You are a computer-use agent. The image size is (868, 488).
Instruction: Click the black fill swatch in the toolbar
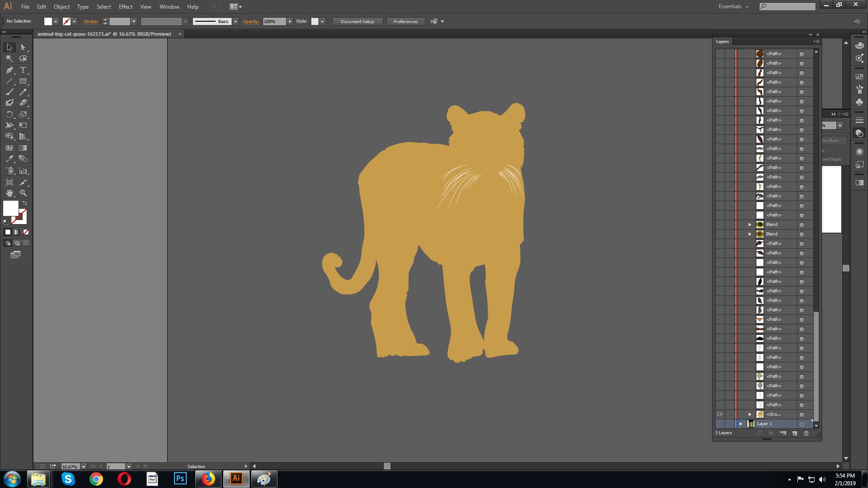[7, 232]
